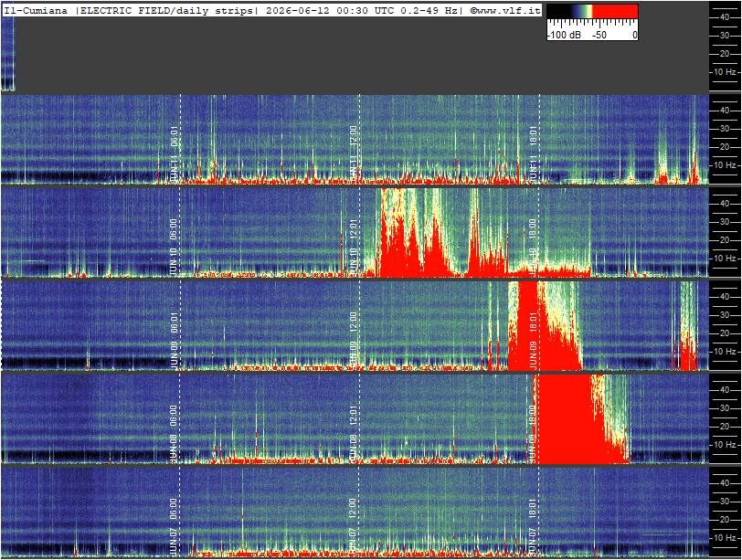
Task: Select the JUN-11 18:01 time marker
Action: [534, 153]
